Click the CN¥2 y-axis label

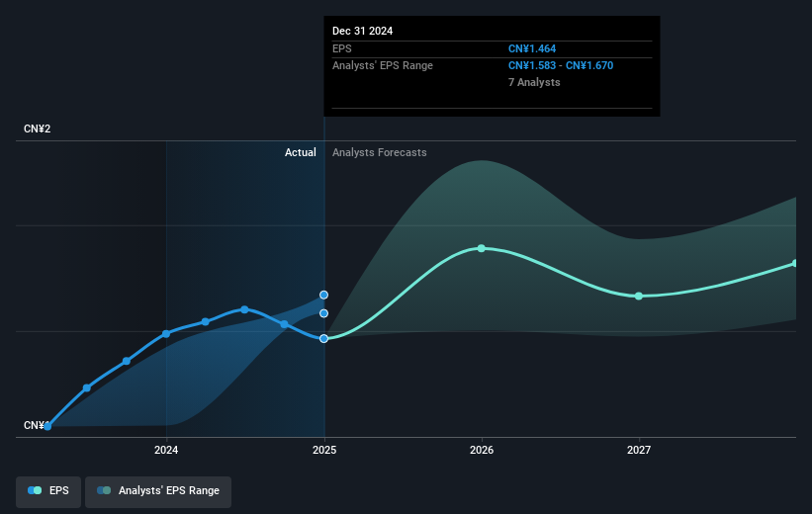[38, 128]
